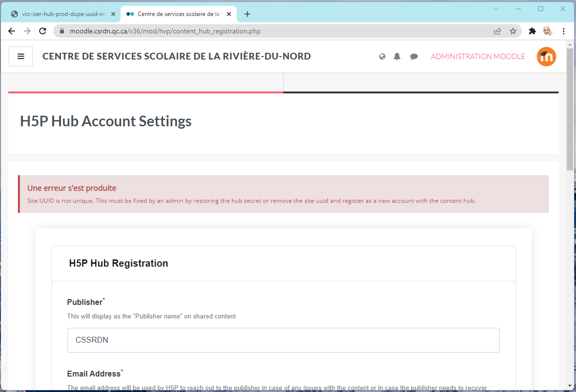Click the Moodle user avatar
This screenshot has height=392, width=576.
pos(546,57)
